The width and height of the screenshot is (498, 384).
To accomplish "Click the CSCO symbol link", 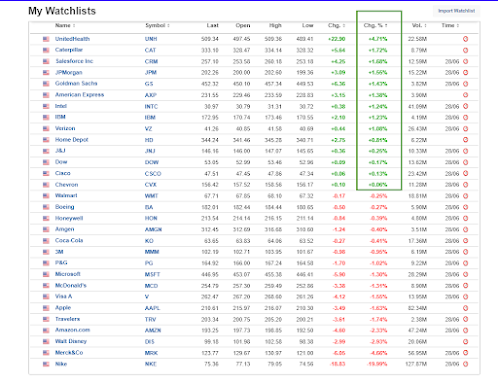I will pos(153,174).
